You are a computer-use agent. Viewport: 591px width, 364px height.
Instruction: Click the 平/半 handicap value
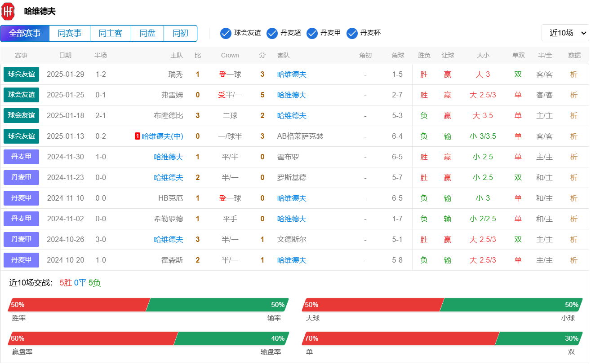coord(230,157)
